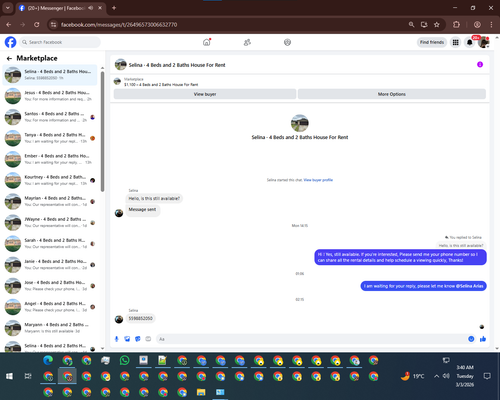Viewport: 500px width, 400px height.
Task: Open Tanya - 4 Beds and 2 Baths conversation
Action: (50, 138)
